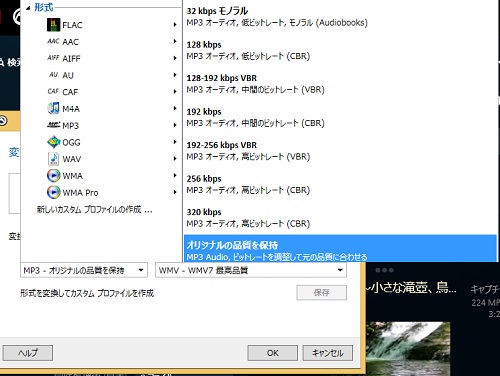The height and width of the screenshot is (376, 500).
Task: Click the OGG format icon
Action: (53, 142)
